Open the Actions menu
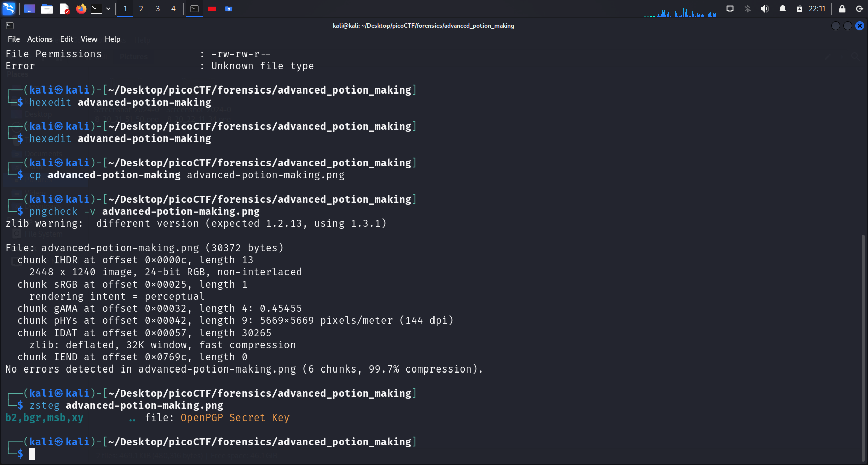Screen dimensions: 868x465 (x=39, y=39)
